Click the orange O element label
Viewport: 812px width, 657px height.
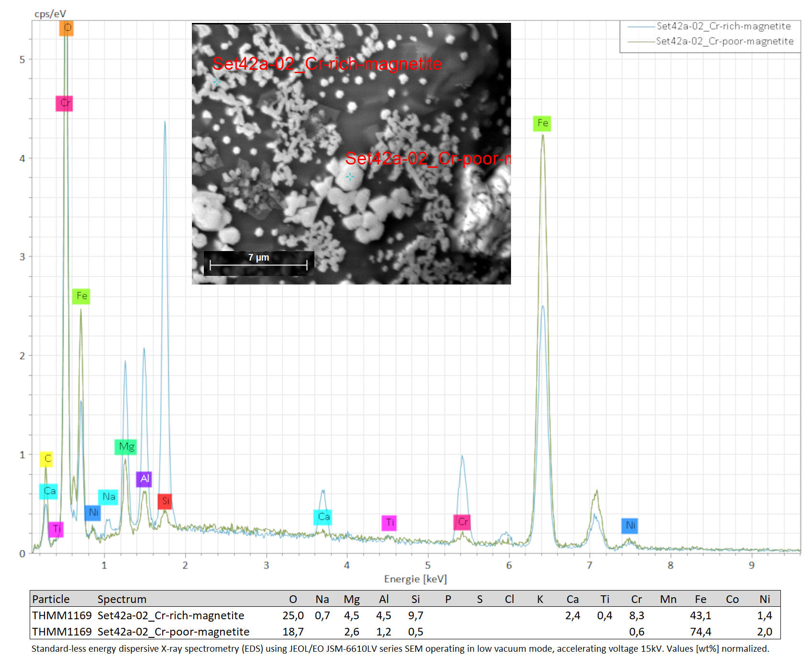[x=67, y=28]
